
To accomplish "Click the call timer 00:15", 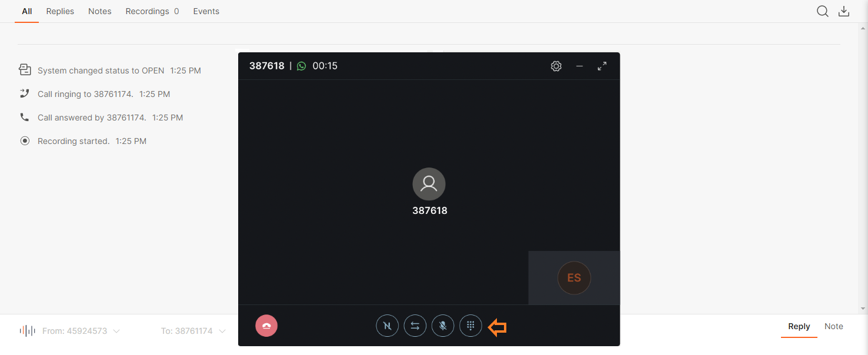I will click(x=325, y=66).
